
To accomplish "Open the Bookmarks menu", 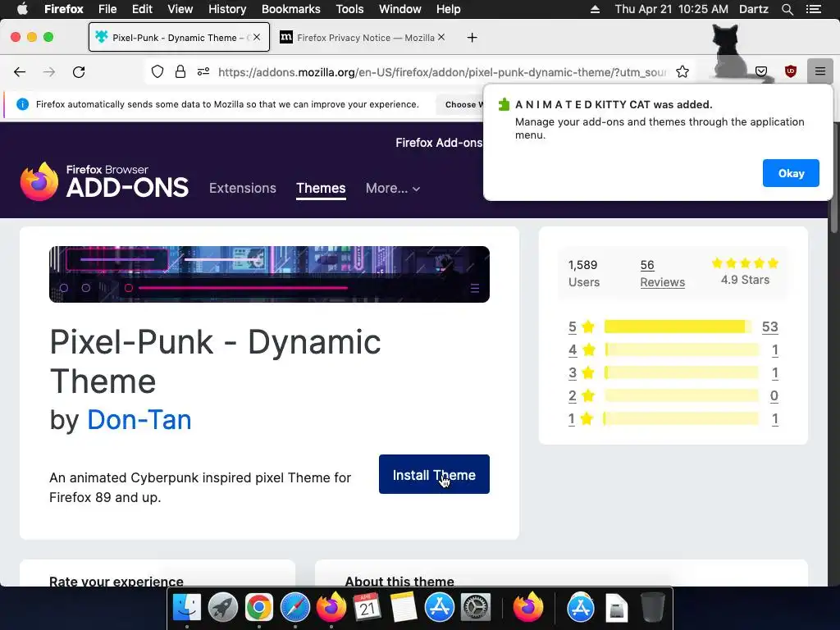I will (291, 9).
